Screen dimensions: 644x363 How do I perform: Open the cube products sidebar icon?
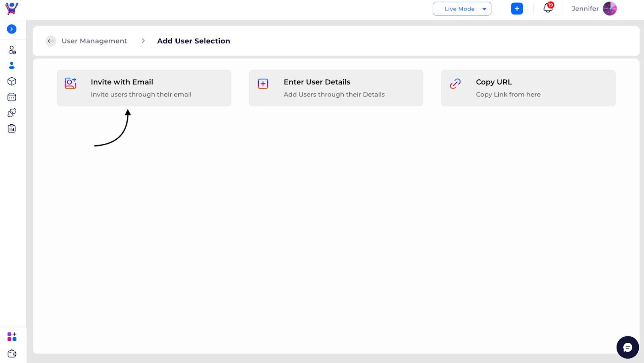12,81
